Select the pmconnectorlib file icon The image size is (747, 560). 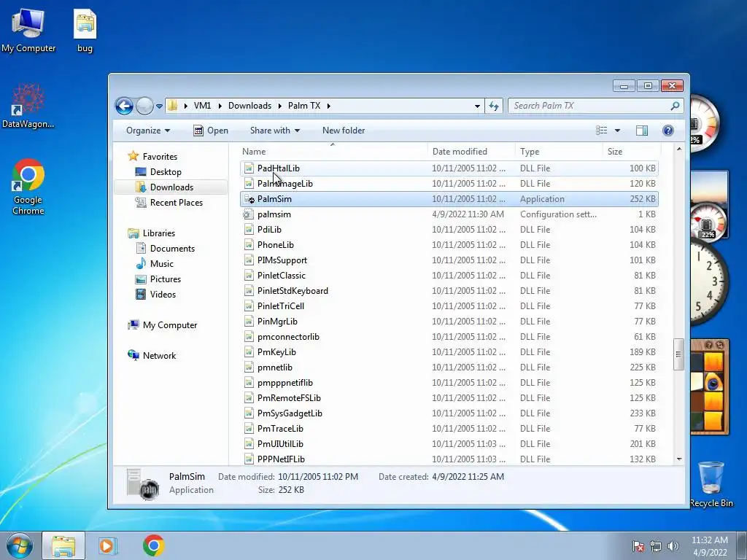[249, 337]
